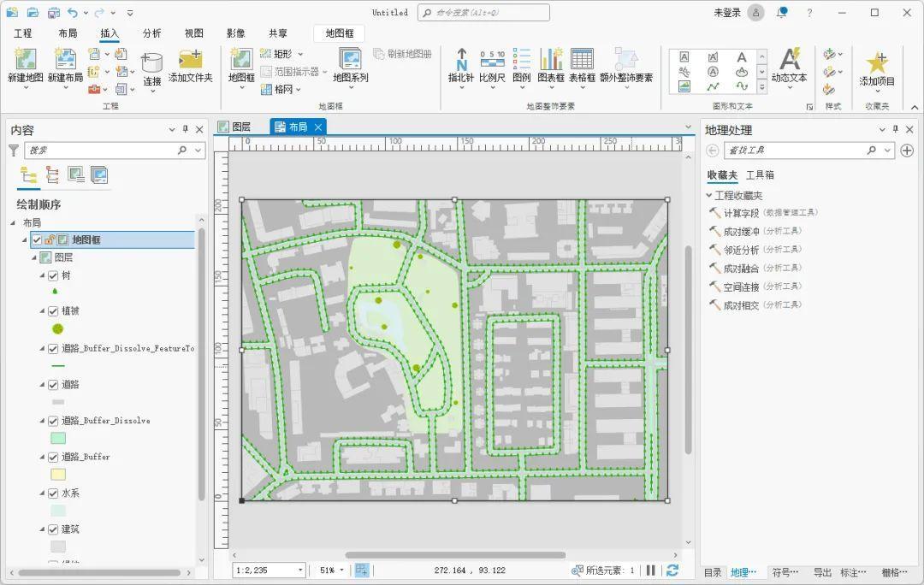Toggle the 道路_Buffer_Dissolve_FeatureTo layer checkbox
Screen dimensions: 924x585
53,349
